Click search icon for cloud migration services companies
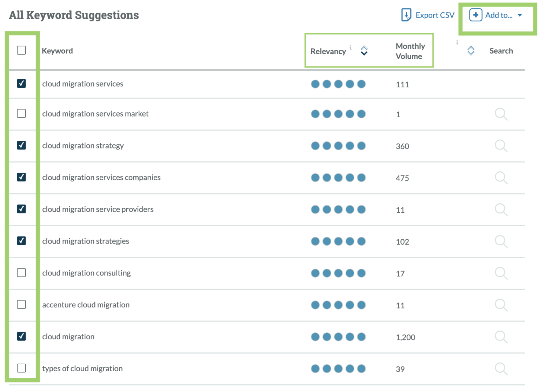The height and width of the screenshot is (392, 539). point(501,178)
